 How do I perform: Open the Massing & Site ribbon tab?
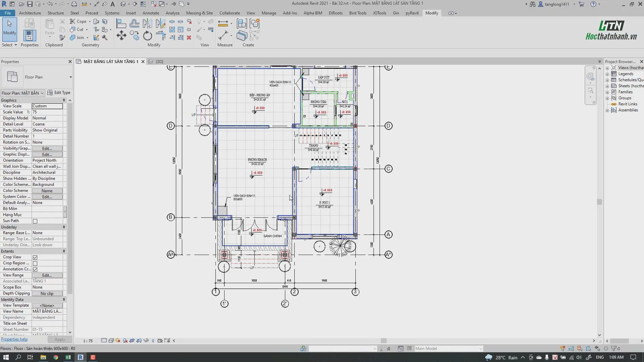tap(199, 13)
